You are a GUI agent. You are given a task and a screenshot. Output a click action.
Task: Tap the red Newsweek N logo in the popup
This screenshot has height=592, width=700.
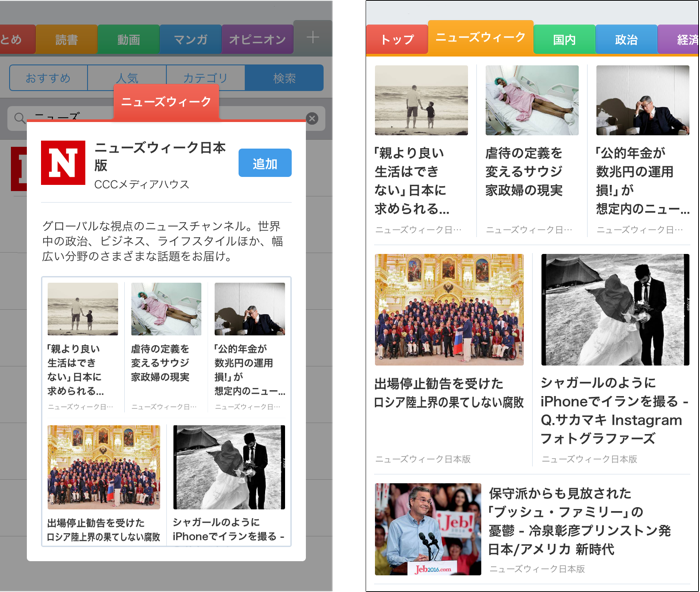(x=63, y=163)
